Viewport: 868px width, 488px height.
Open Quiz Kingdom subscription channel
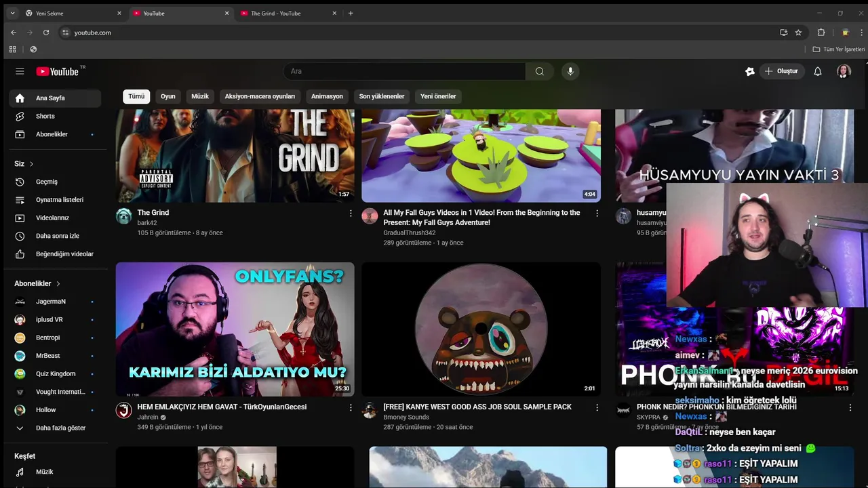click(x=55, y=373)
